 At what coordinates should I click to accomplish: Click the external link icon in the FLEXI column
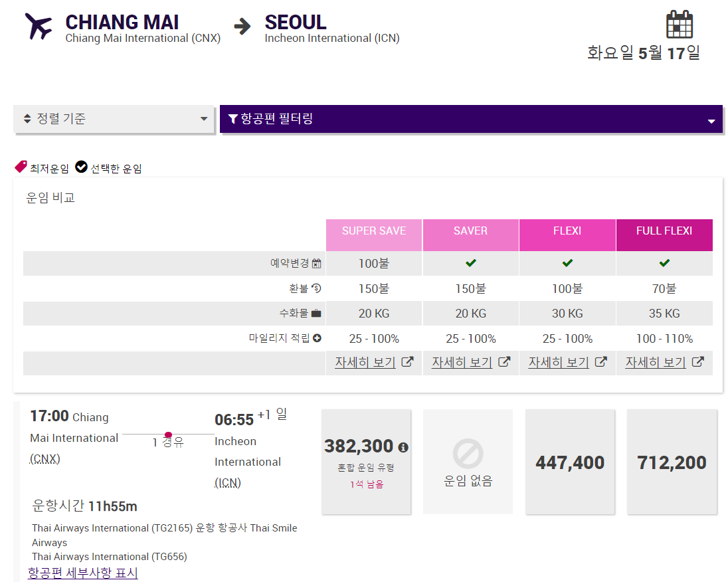600,362
